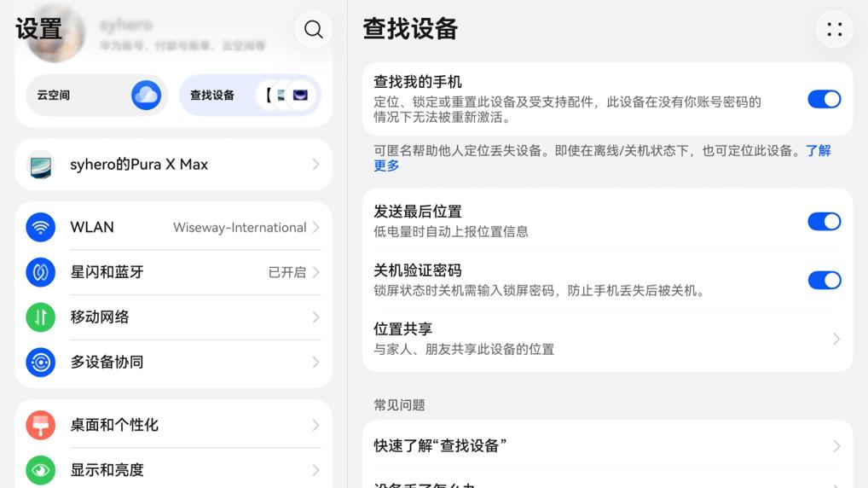The image size is (868, 488).
Task: Toggle 关机验证密码 switch
Action: 825,281
